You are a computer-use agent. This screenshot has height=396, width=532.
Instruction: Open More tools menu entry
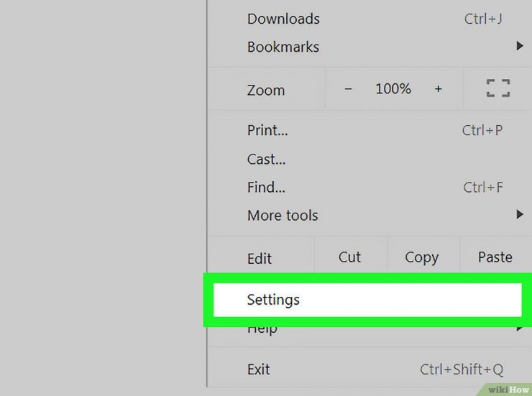pyautogui.click(x=370, y=215)
